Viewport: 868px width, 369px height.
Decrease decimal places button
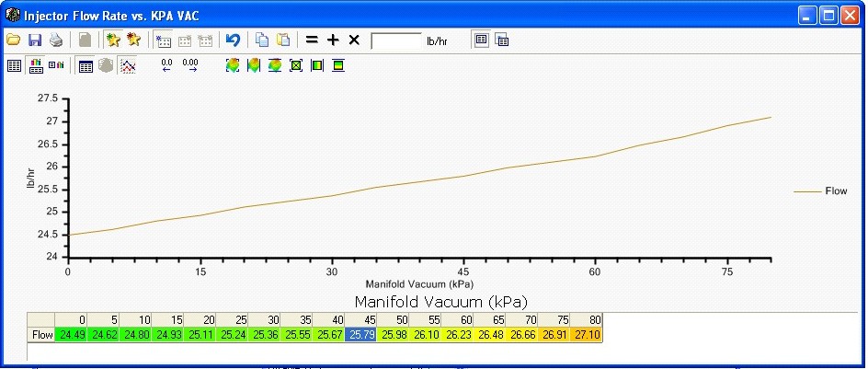[x=166, y=66]
